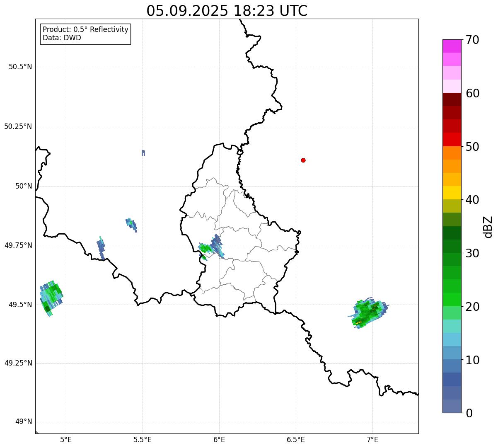Click the dBZ colorbar axis label
Screen dimensions: 498x448
point(488,227)
